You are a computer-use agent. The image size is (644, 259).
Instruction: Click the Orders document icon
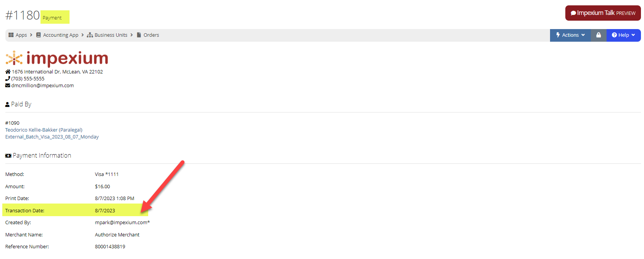(x=139, y=35)
